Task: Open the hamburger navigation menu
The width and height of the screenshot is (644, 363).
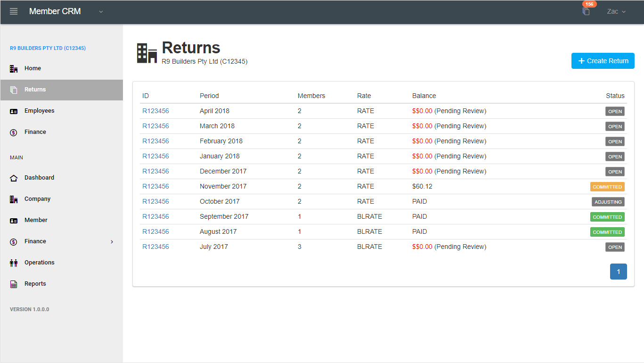Action: 14,11
